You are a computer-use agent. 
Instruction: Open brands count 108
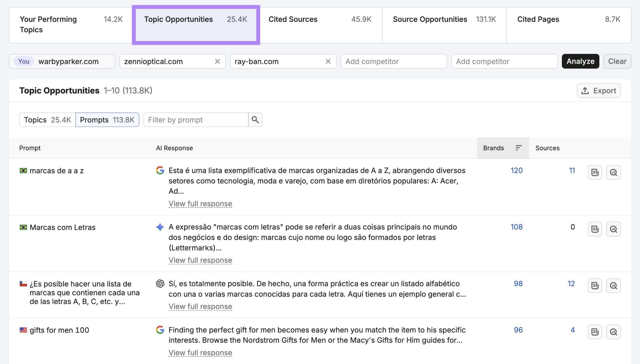click(x=517, y=227)
